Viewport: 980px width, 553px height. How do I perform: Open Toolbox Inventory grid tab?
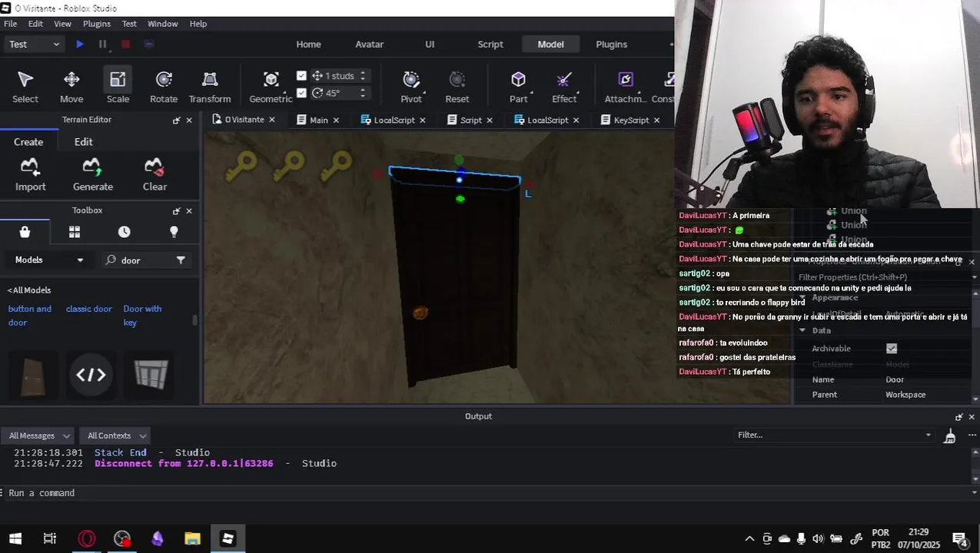pyautogui.click(x=75, y=232)
